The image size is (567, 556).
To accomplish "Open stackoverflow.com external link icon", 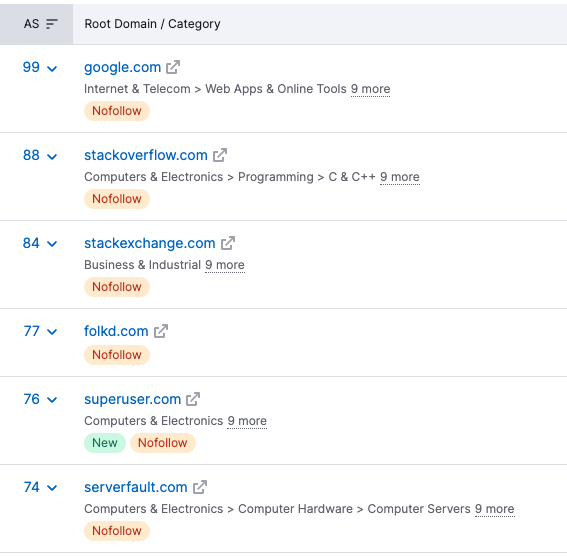I will [x=220, y=155].
